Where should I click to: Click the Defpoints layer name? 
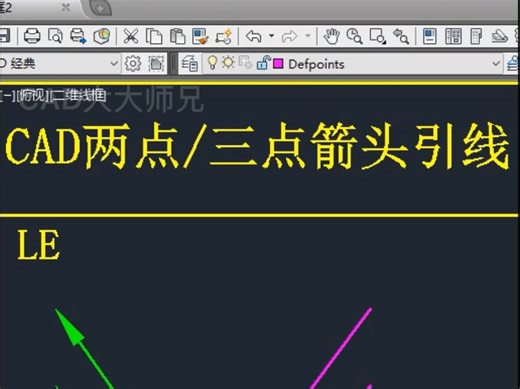tap(316, 64)
